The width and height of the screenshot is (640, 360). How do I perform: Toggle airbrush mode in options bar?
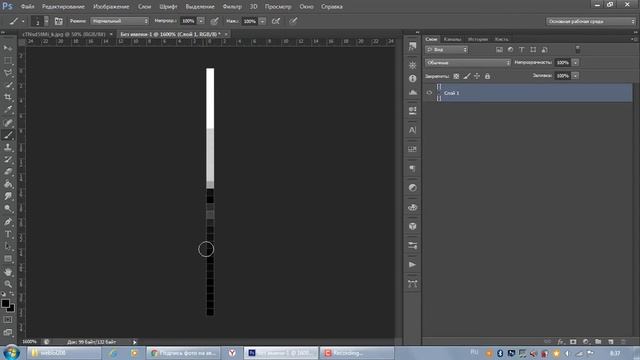(x=276, y=21)
